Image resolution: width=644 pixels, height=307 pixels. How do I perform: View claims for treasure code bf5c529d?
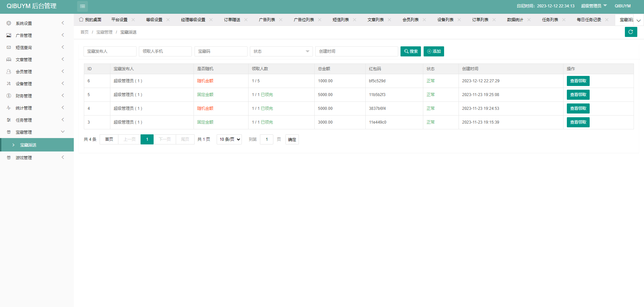578,81
